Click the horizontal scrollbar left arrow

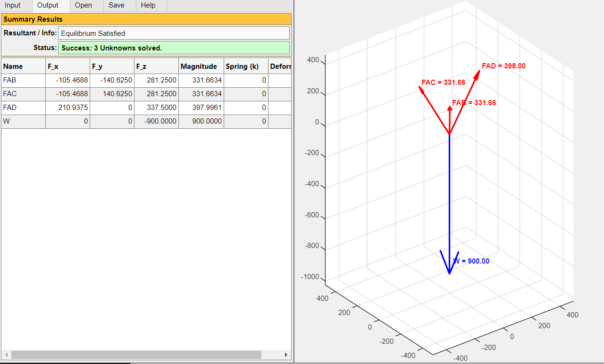coord(6,355)
